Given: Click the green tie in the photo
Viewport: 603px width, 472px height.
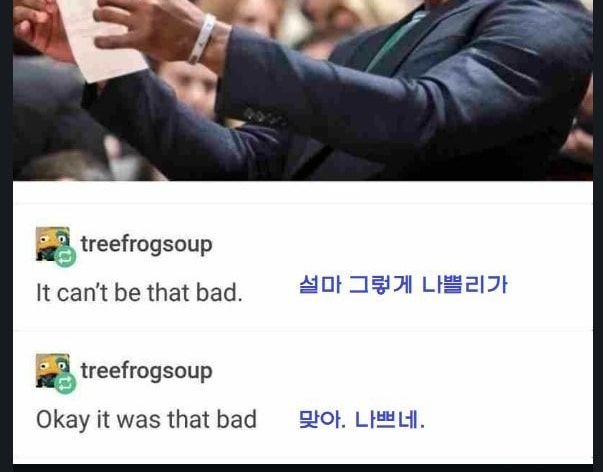Looking at the screenshot, I should [x=396, y=40].
